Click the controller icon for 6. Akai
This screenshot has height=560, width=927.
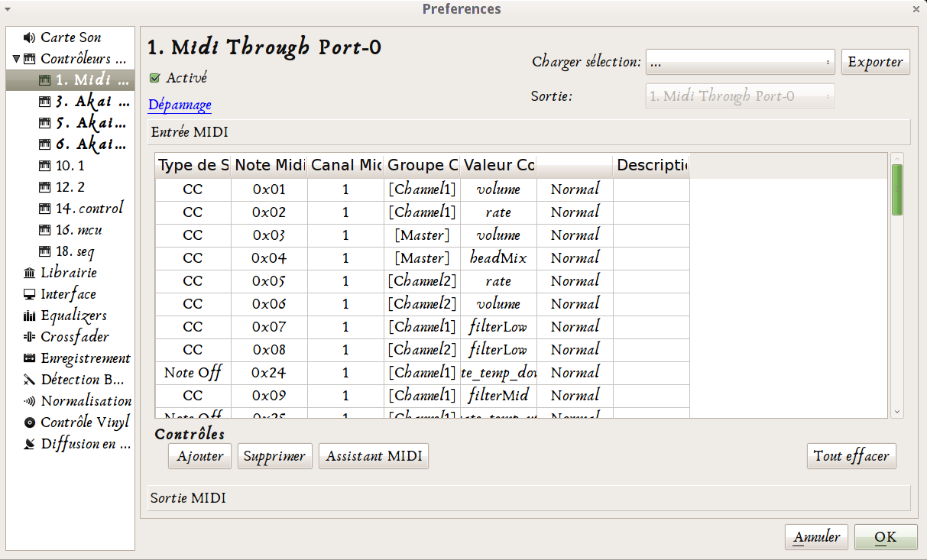click(x=44, y=144)
